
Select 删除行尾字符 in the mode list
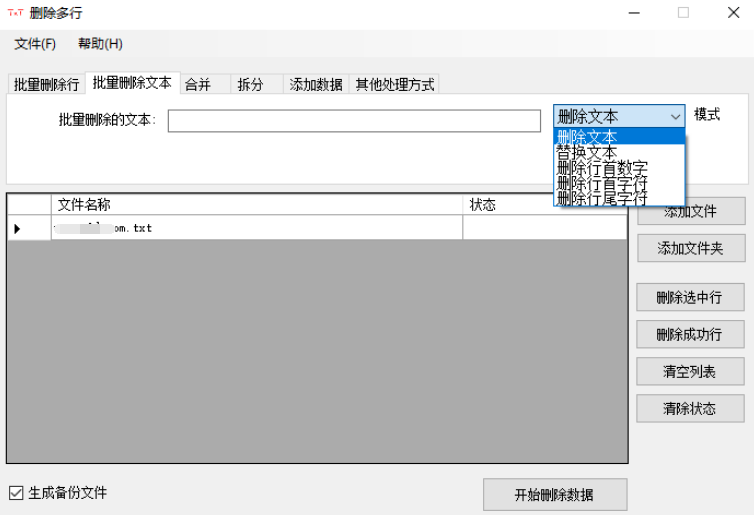coord(619,198)
